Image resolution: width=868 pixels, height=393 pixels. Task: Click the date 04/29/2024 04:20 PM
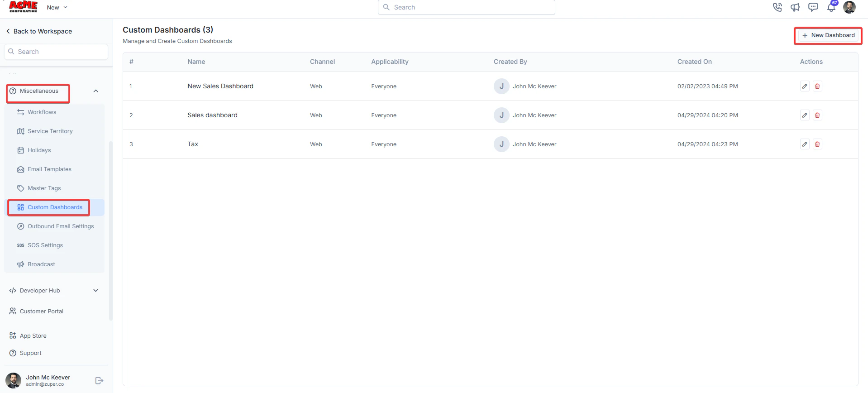point(707,115)
